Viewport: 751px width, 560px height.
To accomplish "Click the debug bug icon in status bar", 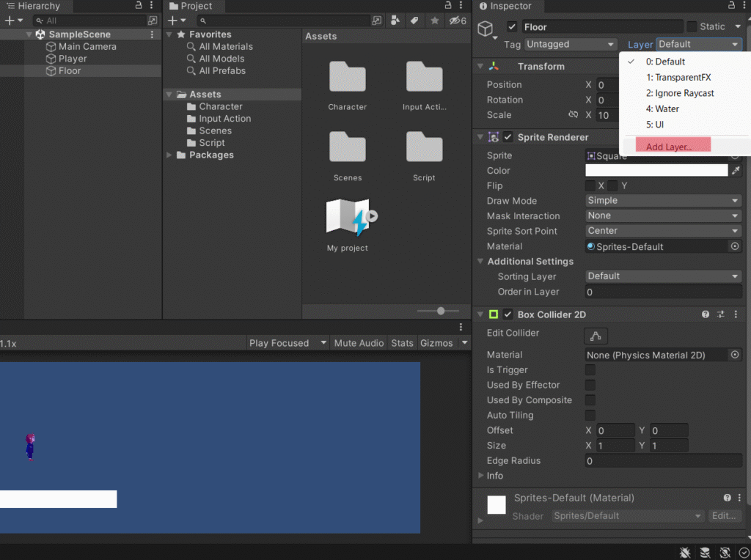I will click(x=684, y=552).
